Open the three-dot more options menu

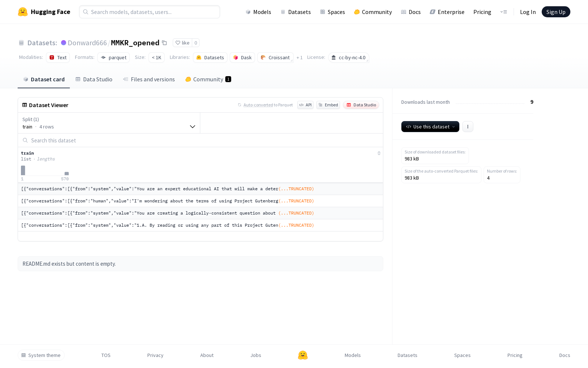pos(468,127)
